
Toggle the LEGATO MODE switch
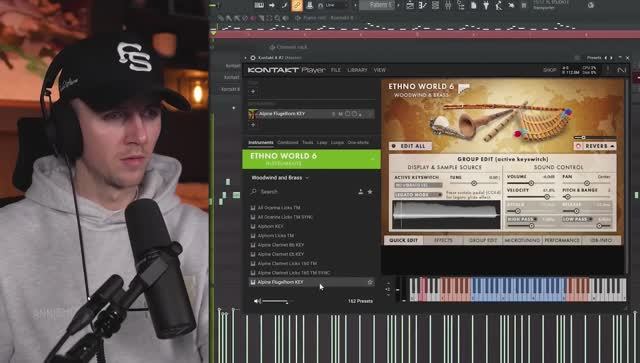(418, 195)
